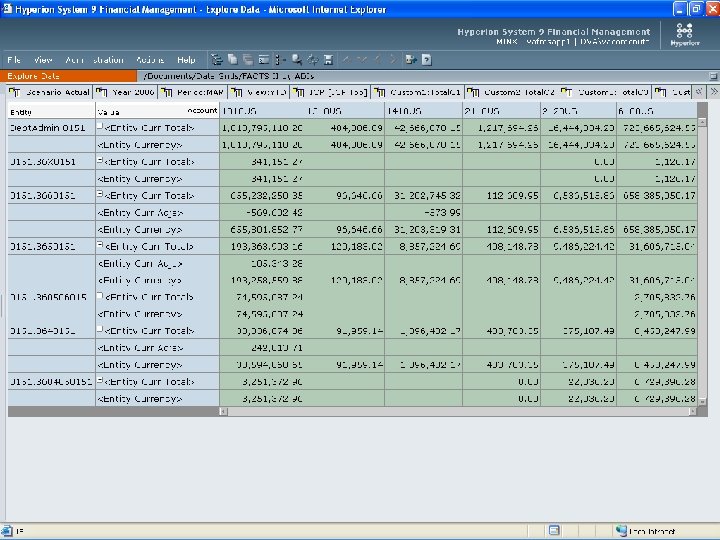Open the File menu

click(14, 60)
